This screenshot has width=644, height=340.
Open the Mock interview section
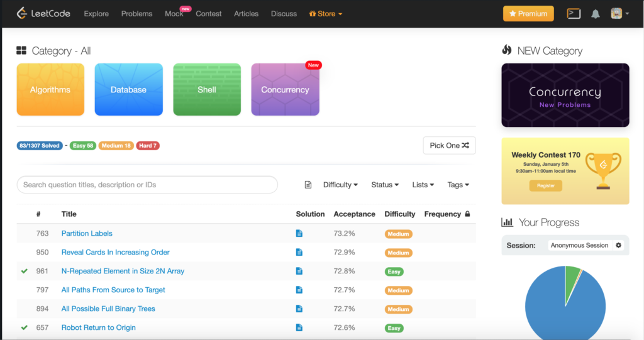(174, 14)
